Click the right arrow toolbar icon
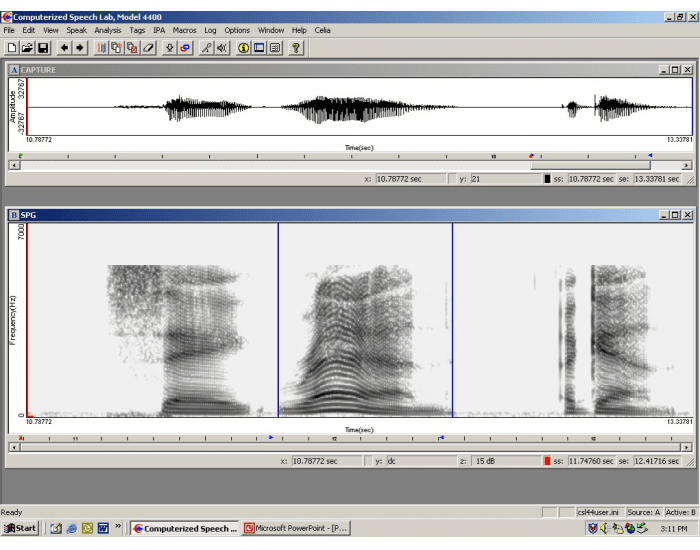This screenshot has width=700, height=550. (x=79, y=48)
